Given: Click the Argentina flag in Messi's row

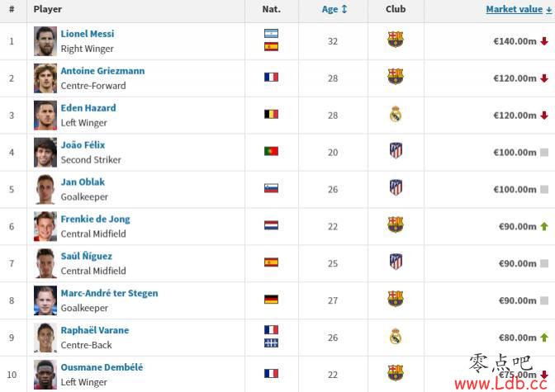Looking at the screenshot, I should (x=271, y=34).
